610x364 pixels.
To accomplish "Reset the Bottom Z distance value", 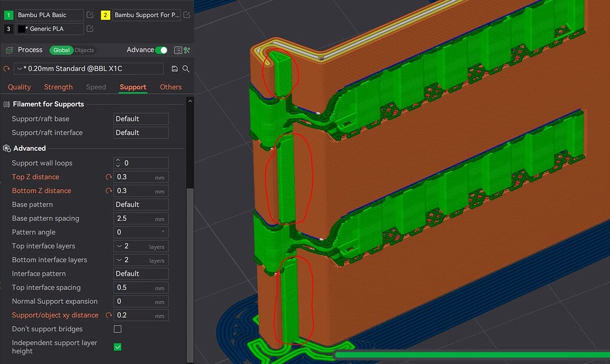I will (108, 191).
